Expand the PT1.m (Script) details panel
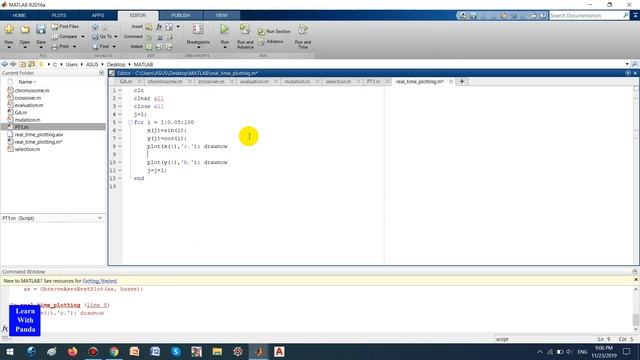This screenshot has height=360, width=640. coord(100,218)
